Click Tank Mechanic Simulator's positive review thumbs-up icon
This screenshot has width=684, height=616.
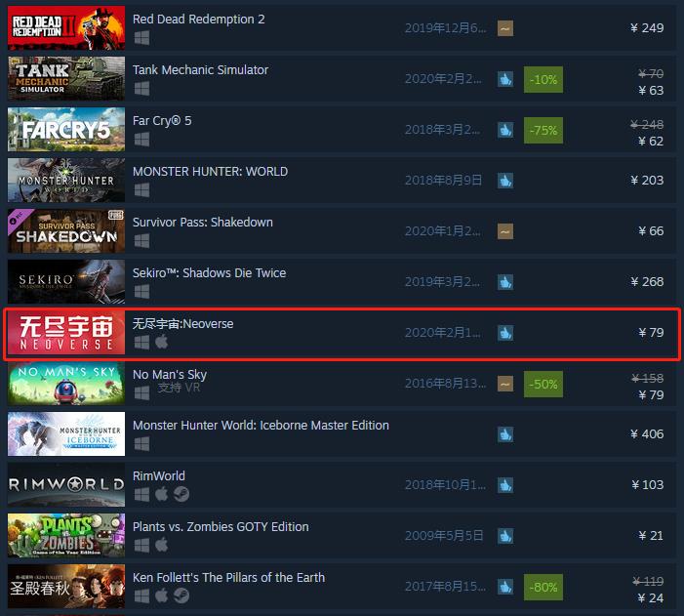pos(505,79)
